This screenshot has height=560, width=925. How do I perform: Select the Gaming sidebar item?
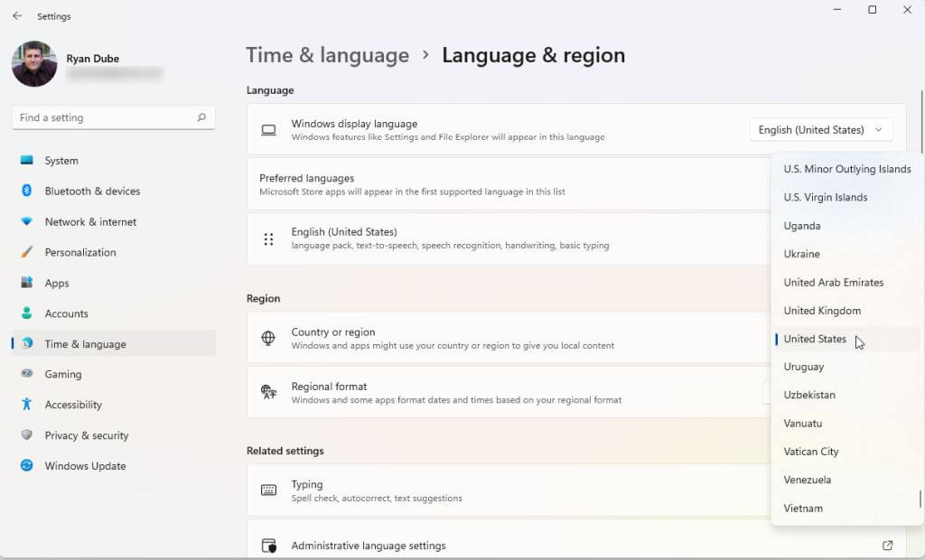point(63,375)
